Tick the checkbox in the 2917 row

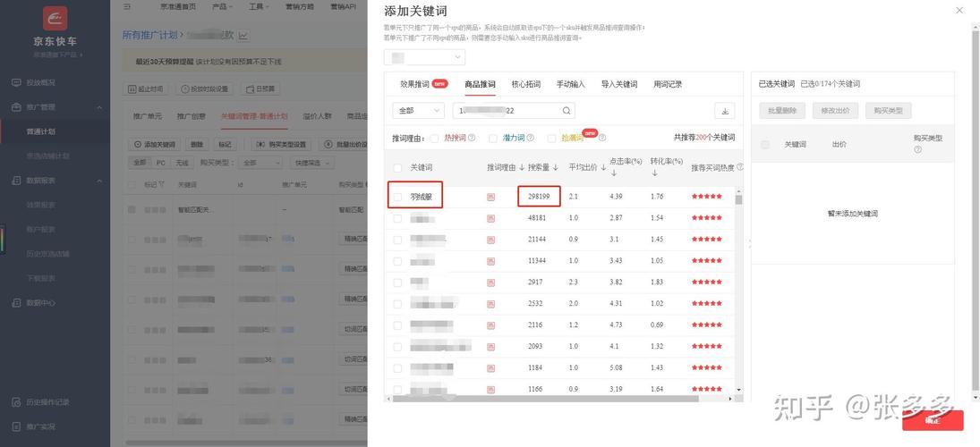pyautogui.click(x=397, y=283)
